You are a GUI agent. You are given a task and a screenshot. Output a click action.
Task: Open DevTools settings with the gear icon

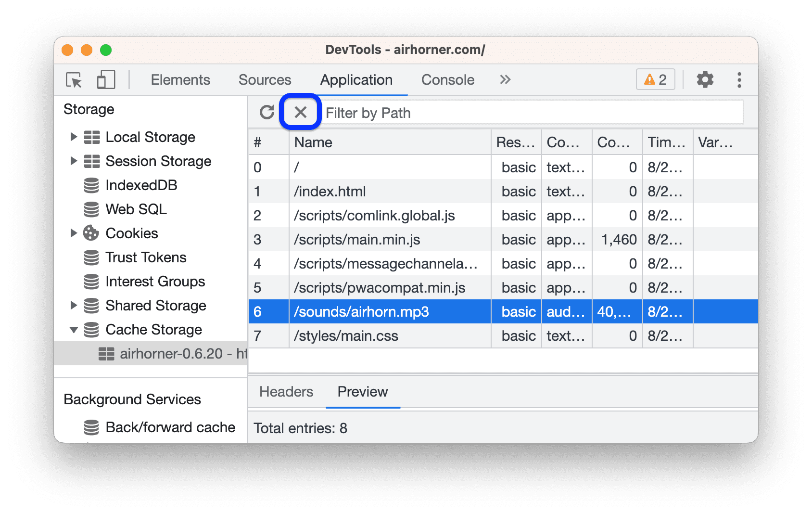point(705,80)
